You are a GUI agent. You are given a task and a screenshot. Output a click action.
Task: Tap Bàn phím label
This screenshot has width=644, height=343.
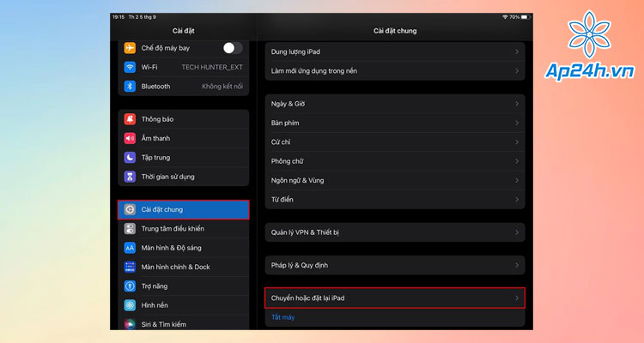pos(285,123)
